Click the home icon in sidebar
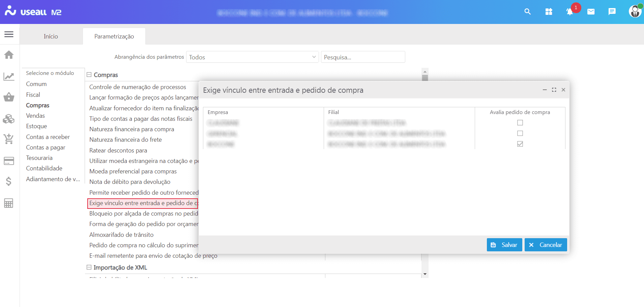Viewport: 644px width, 307px height. pyautogui.click(x=9, y=55)
